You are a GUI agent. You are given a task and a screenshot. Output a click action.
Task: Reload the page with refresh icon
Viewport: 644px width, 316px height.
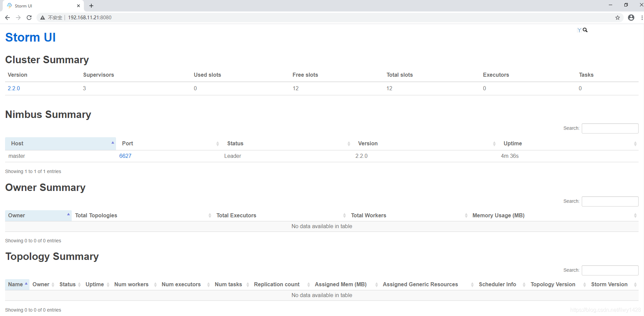tap(29, 18)
